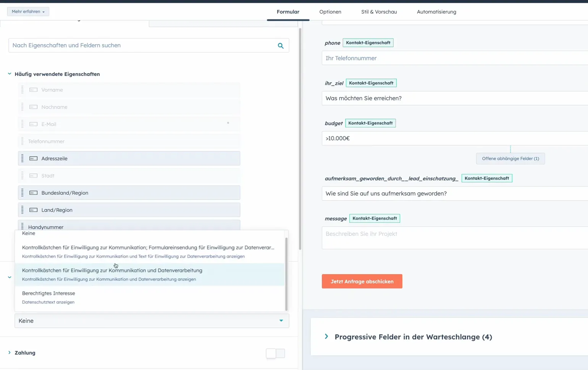This screenshot has width=588, height=370.
Task: Select the Land/Region property row
Action: pyautogui.click(x=129, y=210)
